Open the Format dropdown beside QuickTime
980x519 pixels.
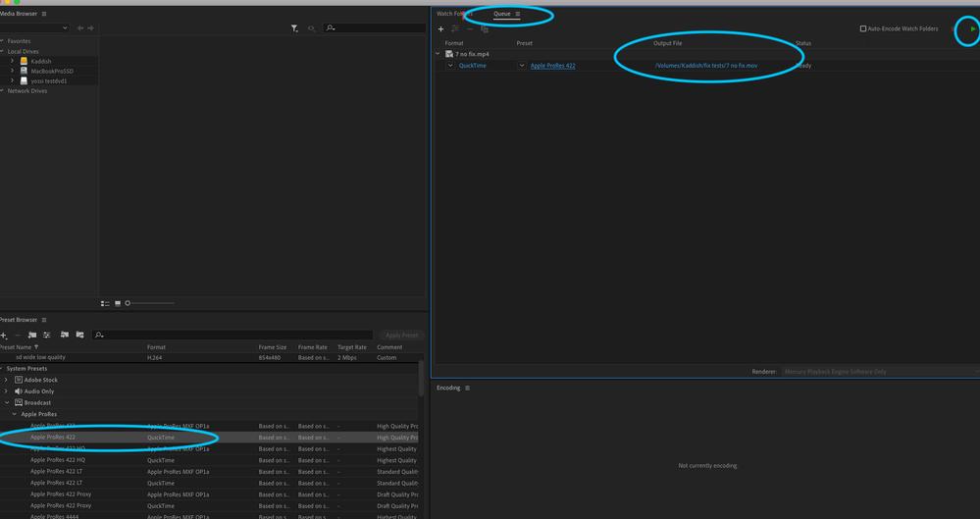[x=450, y=66]
